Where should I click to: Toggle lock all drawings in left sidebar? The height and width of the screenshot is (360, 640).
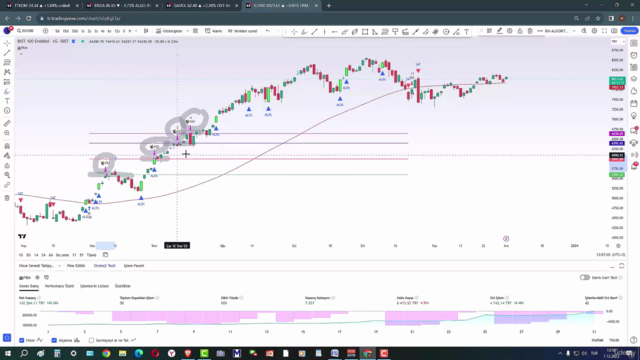pyautogui.click(x=7, y=166)
